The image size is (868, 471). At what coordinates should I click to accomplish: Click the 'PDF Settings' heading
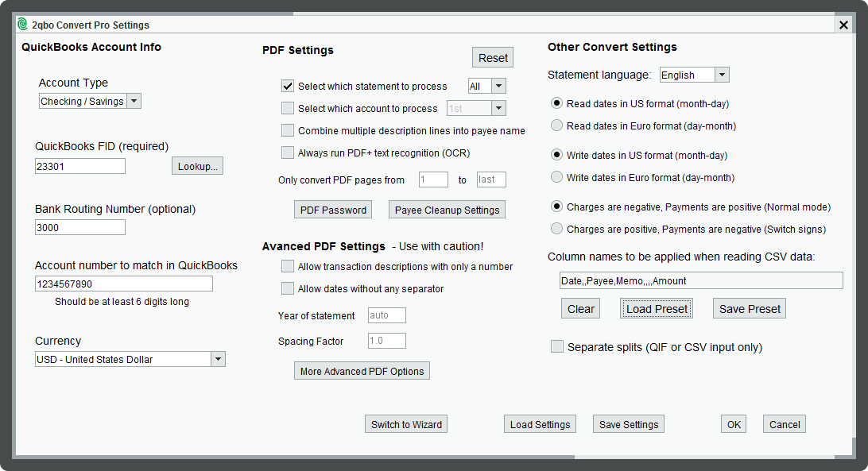[x=298, y=50]
